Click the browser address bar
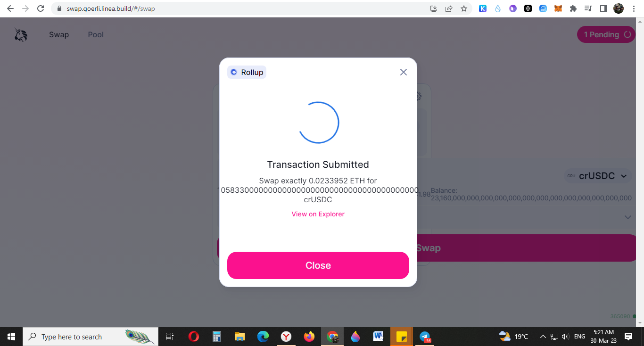The height and width of the screenshot is (346, 644). point(245,8)
